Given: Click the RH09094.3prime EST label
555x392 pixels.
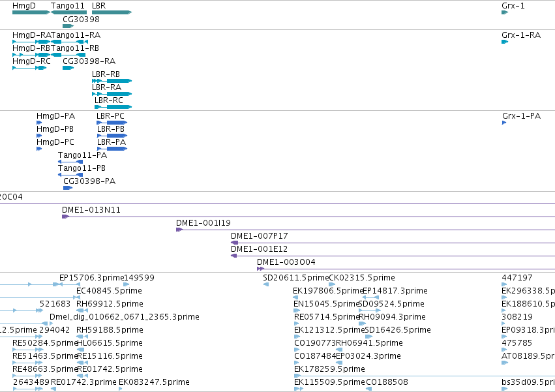Looking at the screenshot, I should [x=393, y=317].
